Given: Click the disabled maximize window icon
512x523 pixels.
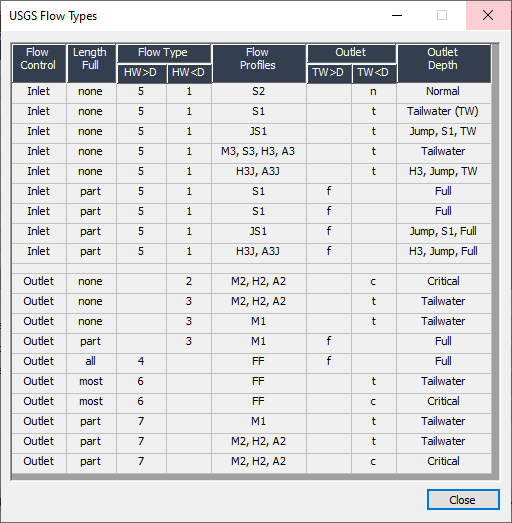Looking at the screenshot, I should (x=442, y=15).
